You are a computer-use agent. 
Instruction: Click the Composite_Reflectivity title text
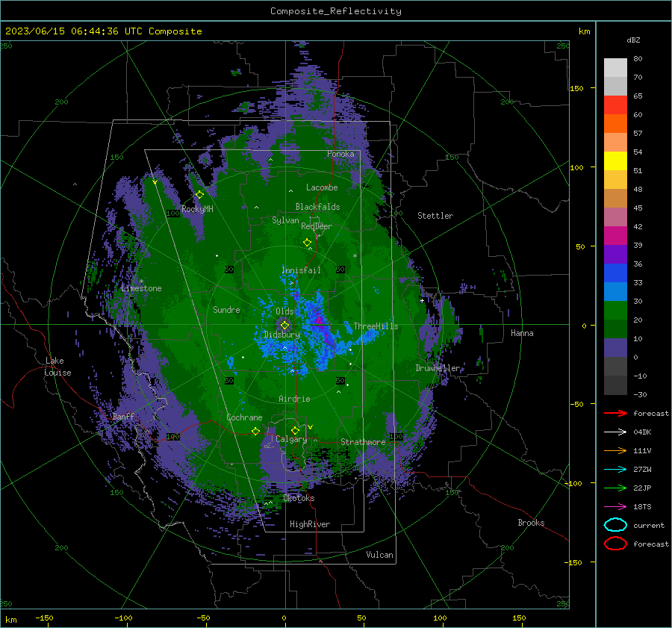(x=335, y=11)
